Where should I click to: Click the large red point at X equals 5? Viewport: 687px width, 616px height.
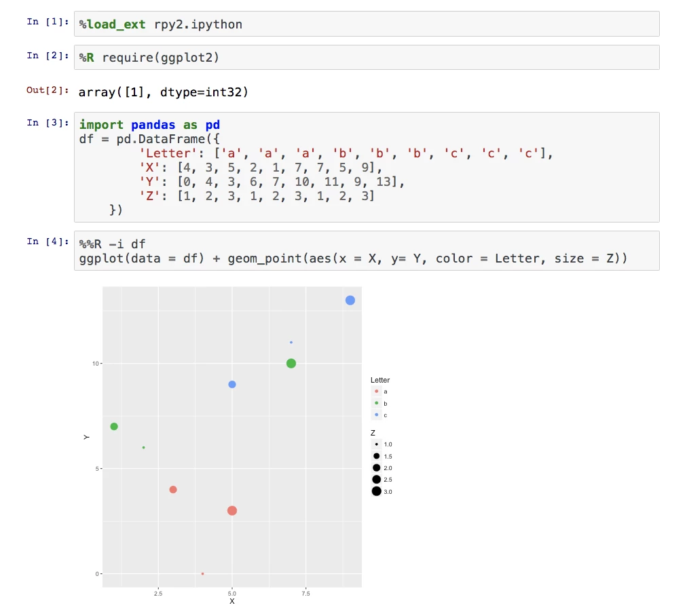pos(232,511)
